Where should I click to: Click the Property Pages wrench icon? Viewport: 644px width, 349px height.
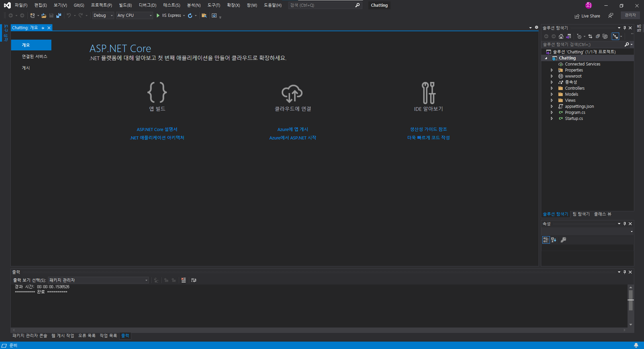(564, 240)
